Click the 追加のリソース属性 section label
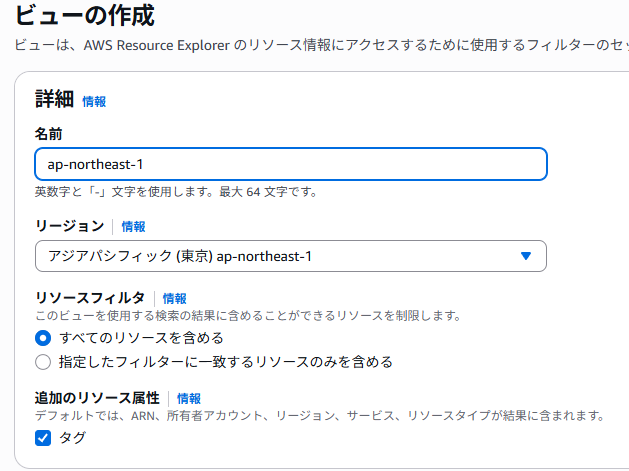The height and width of the screenshot is (471, 629). tap(97, 398)
